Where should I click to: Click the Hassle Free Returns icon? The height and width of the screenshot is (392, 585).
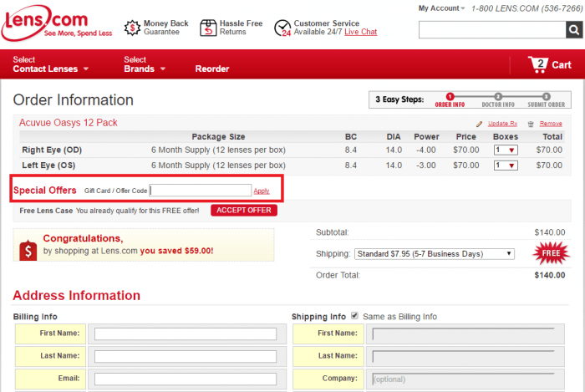click(x=208, y=28)
